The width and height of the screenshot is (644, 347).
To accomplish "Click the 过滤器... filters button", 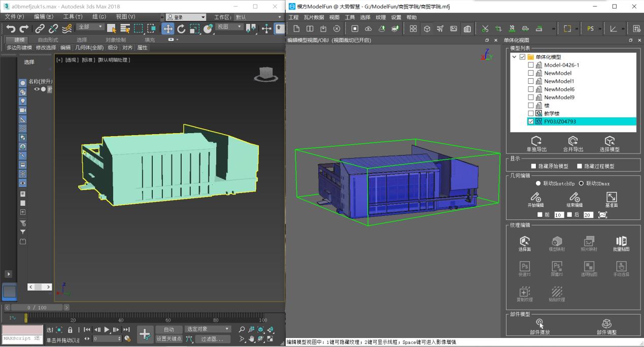I will click(213, 339).
